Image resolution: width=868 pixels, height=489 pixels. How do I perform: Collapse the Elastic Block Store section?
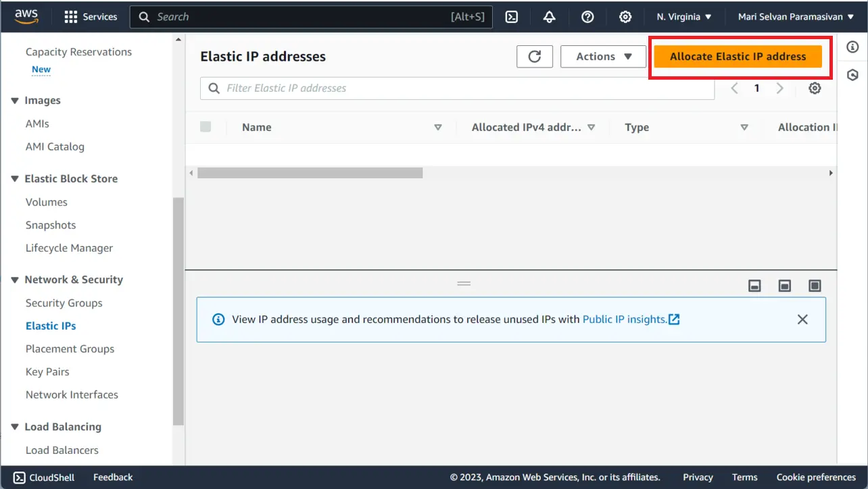pos(15,179)
